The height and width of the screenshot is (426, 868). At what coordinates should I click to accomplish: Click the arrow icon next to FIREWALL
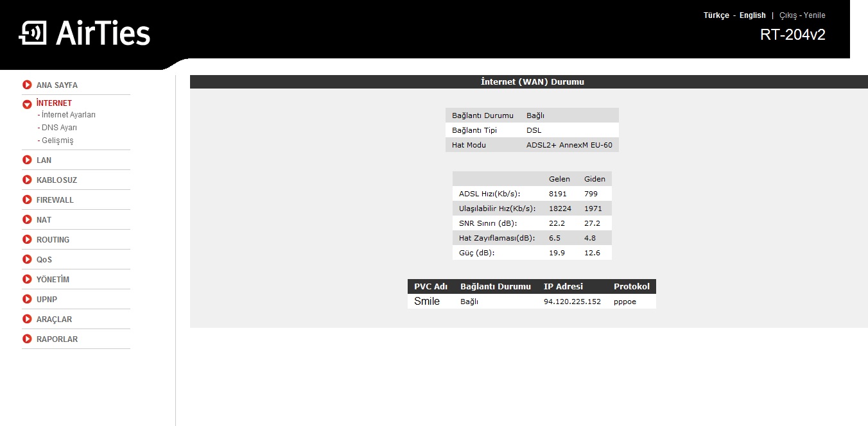point(27,200)
